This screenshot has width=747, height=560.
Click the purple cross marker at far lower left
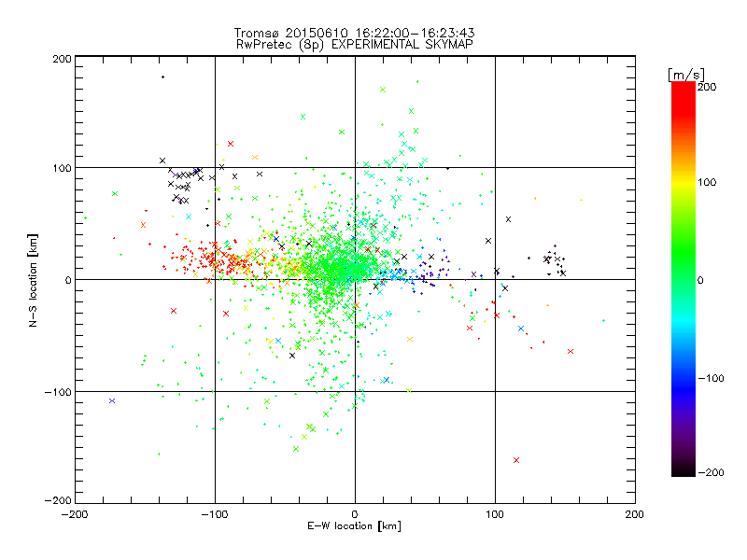[x=112, y=401]
